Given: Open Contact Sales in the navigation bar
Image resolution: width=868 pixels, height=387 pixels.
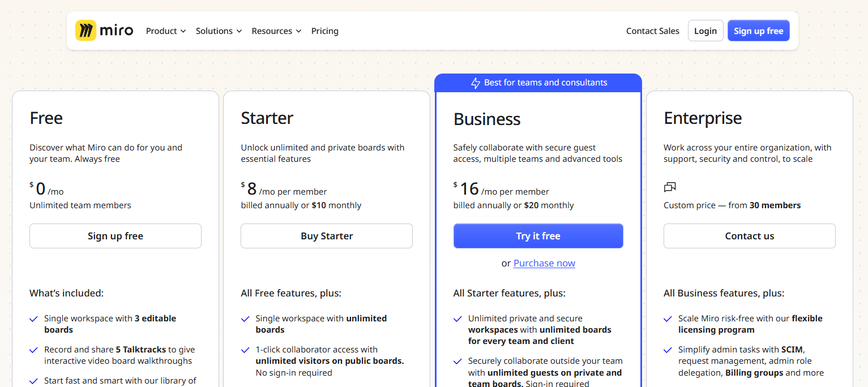Looking at the screenshot, I should click(652, 31).
